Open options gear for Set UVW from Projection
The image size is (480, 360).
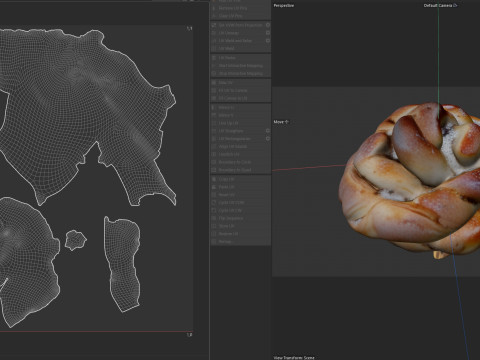pos(268,25)
